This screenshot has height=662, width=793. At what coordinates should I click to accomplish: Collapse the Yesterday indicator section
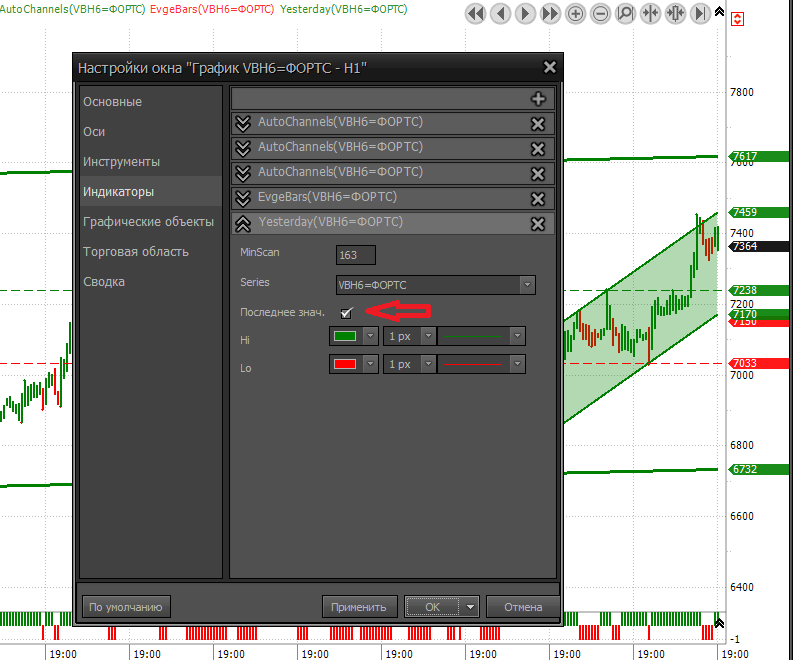point(242,223)
